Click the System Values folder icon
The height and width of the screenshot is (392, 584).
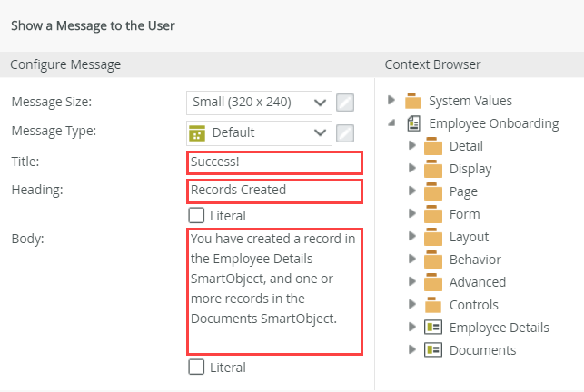pyautogui.click(x=414, y=101)
